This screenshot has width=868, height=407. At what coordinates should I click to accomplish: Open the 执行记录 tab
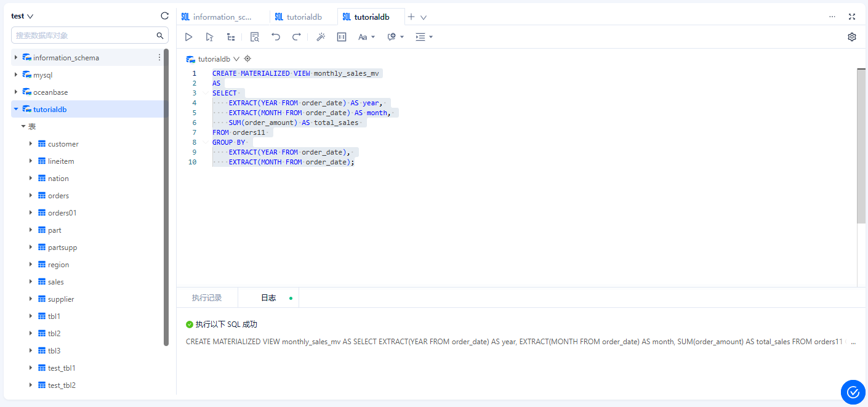tap(207, 298)
